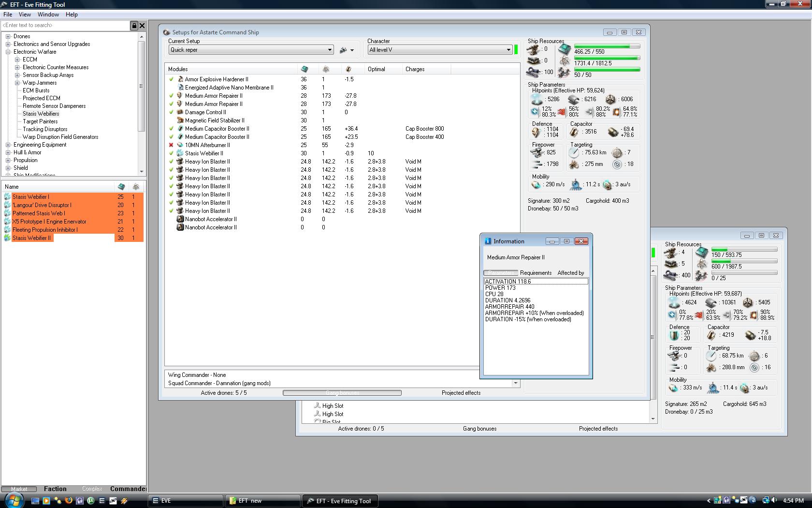Click the first Nanobot Accelerator II rig icon
The image size is (812, 508).
pyautogui.click(x=180, y=219)
